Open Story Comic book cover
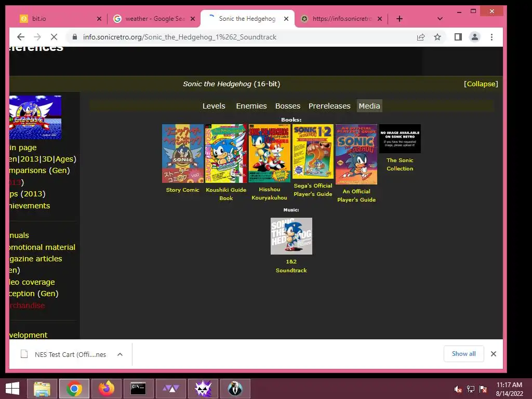Viewport: 532px width, 399px height. [182, 153]
